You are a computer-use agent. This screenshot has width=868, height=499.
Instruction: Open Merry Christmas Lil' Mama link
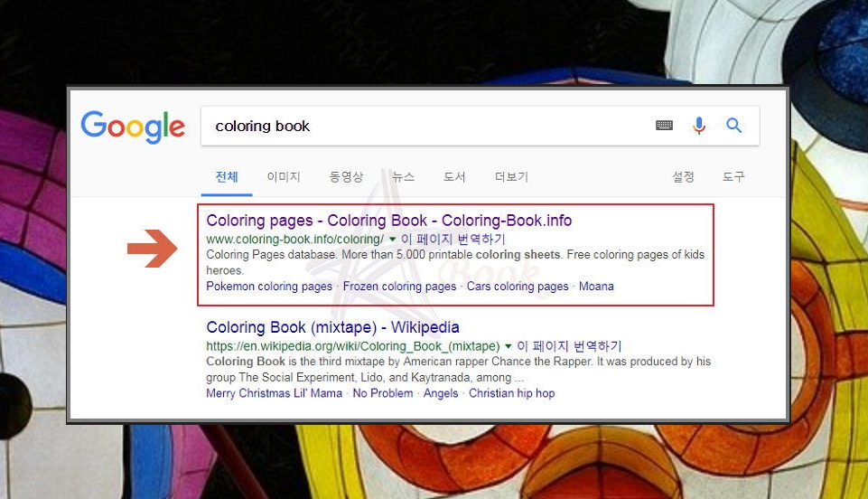point(274,393)
